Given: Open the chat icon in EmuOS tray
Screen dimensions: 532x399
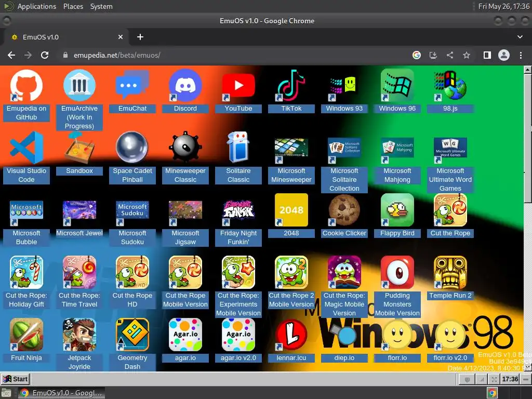Looking at the screenshot, I should [x=467, y=379].
